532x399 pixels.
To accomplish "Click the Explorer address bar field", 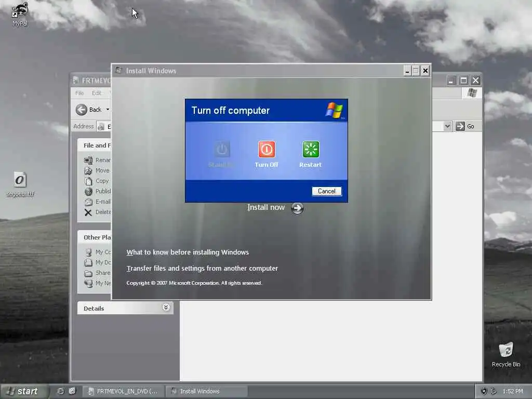I will [104, 127].
